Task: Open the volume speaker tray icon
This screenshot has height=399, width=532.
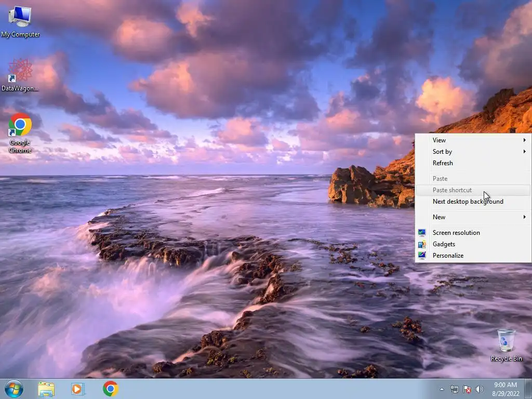Action: click(x=480, y=389)
